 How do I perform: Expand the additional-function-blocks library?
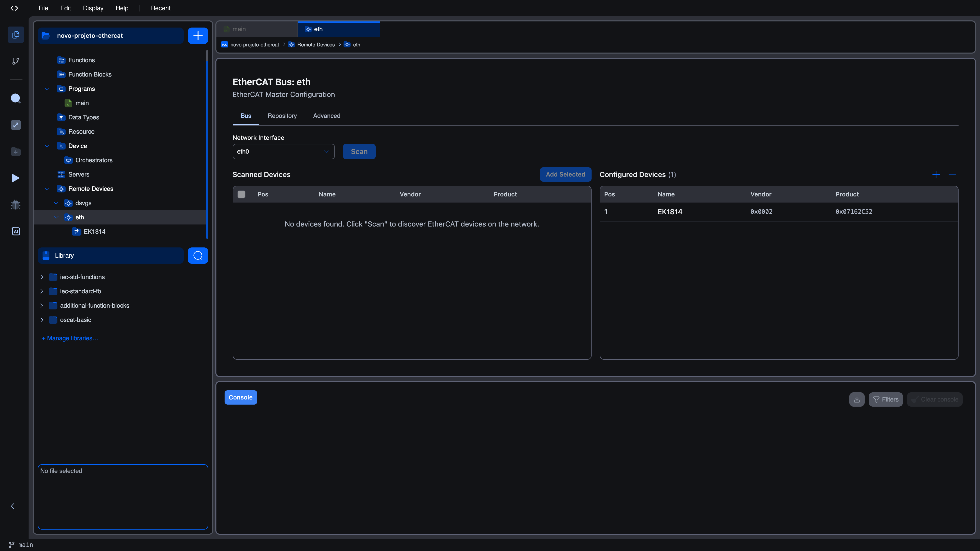(x=41, y=306)
